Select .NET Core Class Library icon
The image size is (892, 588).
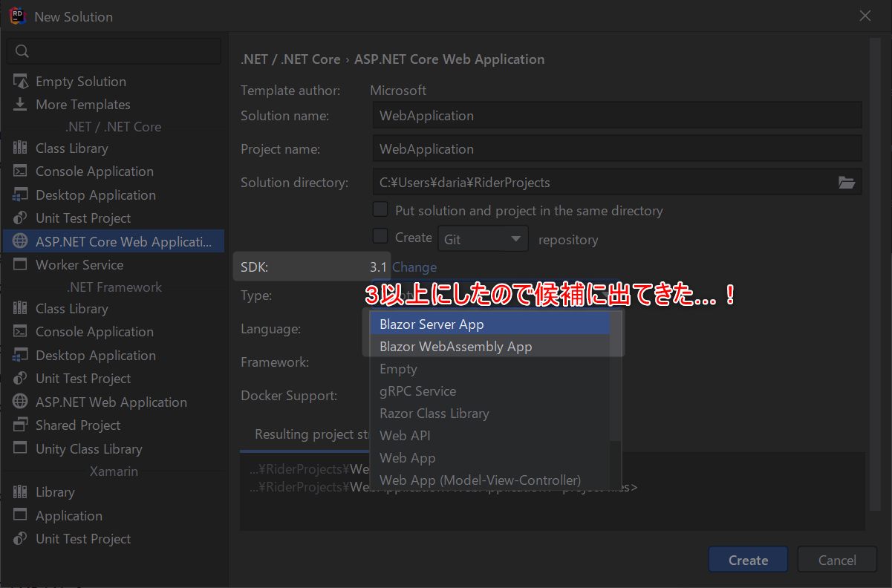(21, 148)
